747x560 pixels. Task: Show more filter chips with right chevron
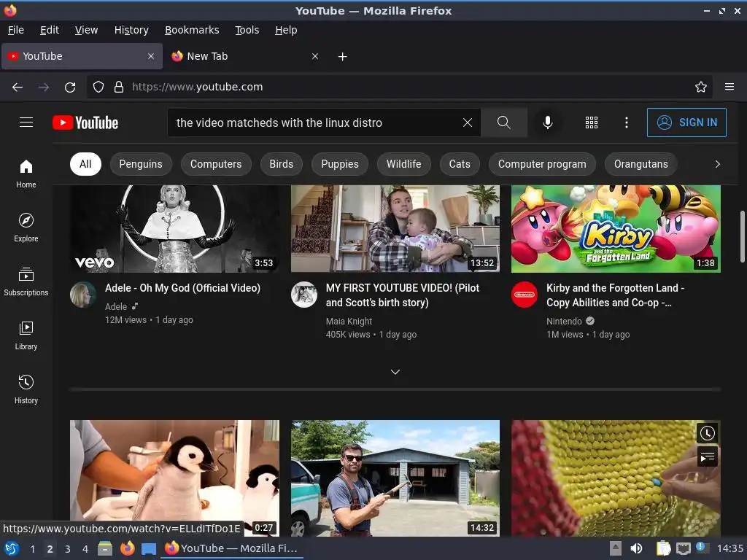point(718,164)
